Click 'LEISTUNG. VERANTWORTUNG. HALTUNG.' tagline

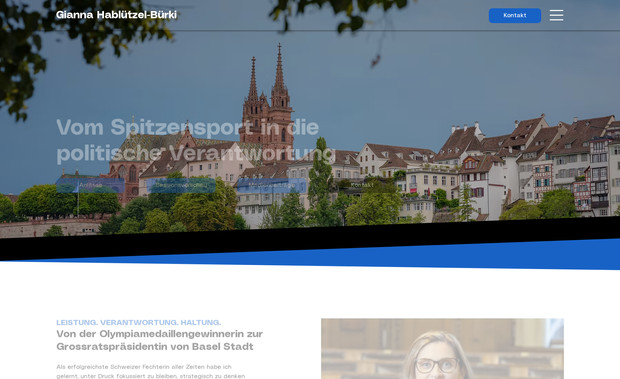(x=139, y=322)
